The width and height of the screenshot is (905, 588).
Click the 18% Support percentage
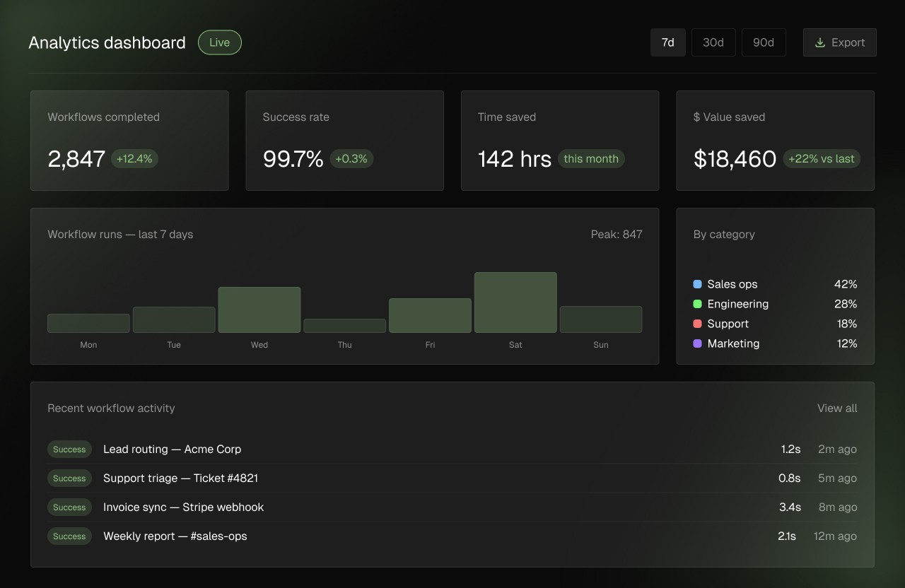tap(847, 324)
